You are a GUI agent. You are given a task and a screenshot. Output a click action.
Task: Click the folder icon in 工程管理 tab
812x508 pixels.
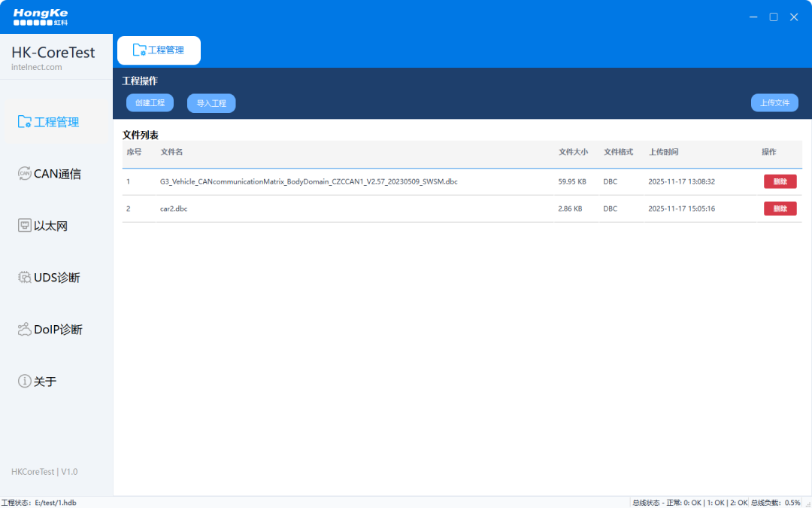coord(139,50)
